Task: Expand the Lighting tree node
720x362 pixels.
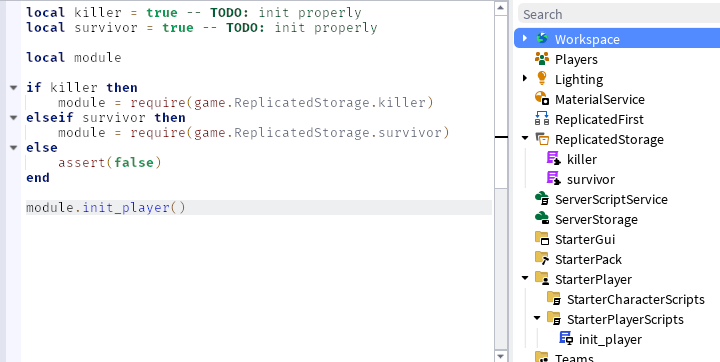Action: tap(525, 79)
